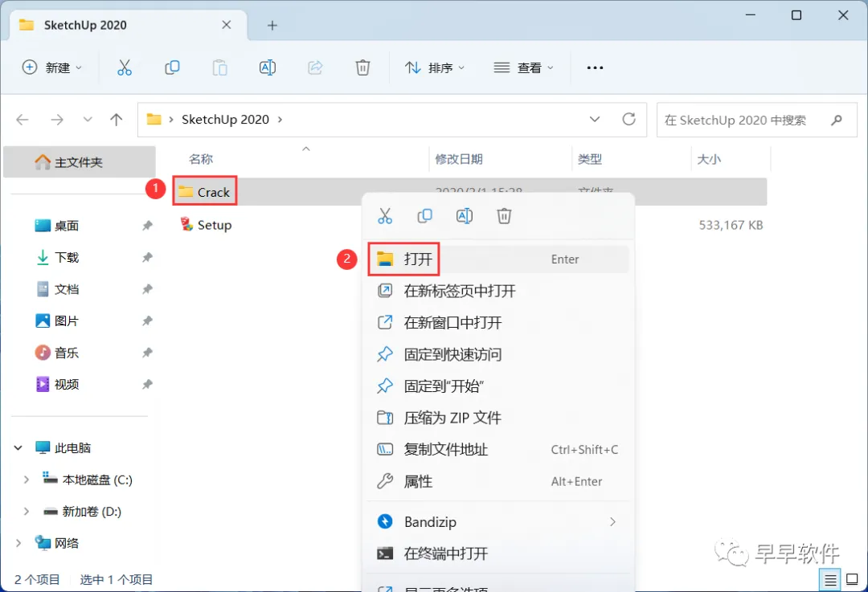Image resolution: width=868 pixels, height=592 pixels.
Task: Choose 在新标签页中打开 in the context menu
Action: 498,291
